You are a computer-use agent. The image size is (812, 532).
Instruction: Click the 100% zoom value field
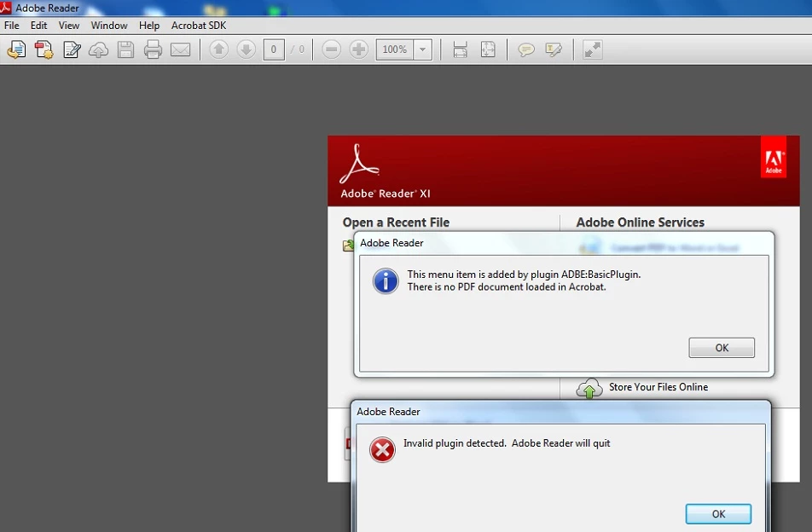[395, 49]
